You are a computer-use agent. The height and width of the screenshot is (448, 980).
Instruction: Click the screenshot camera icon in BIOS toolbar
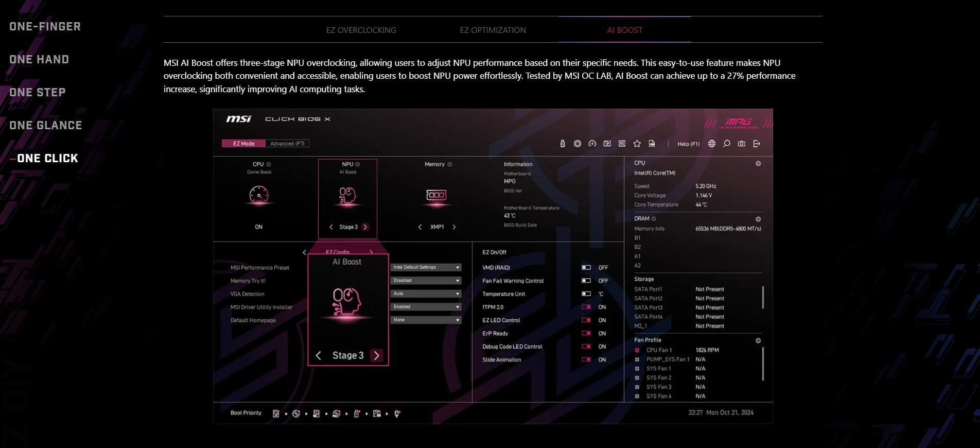click(741, 144)
